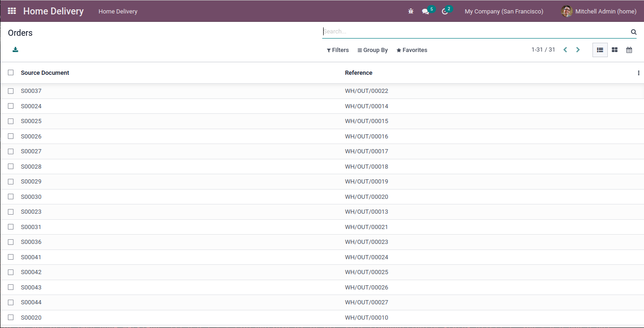Open order row S00023

(x=322, y=212)
